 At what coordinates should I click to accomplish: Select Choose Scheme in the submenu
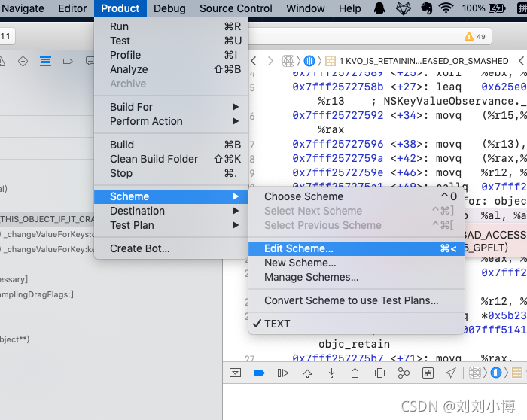coord(356,196)
